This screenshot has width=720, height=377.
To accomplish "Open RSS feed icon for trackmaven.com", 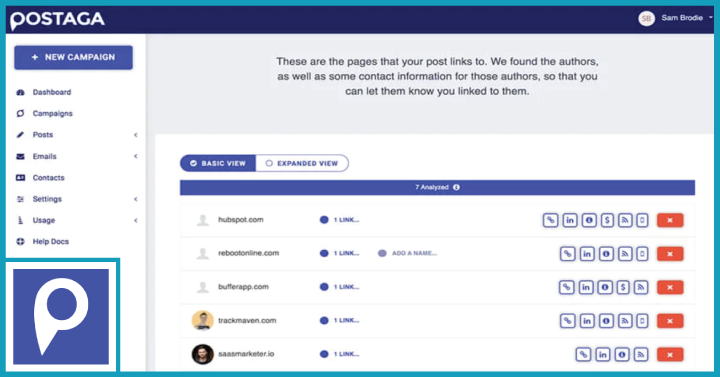I will pos(625,321).
